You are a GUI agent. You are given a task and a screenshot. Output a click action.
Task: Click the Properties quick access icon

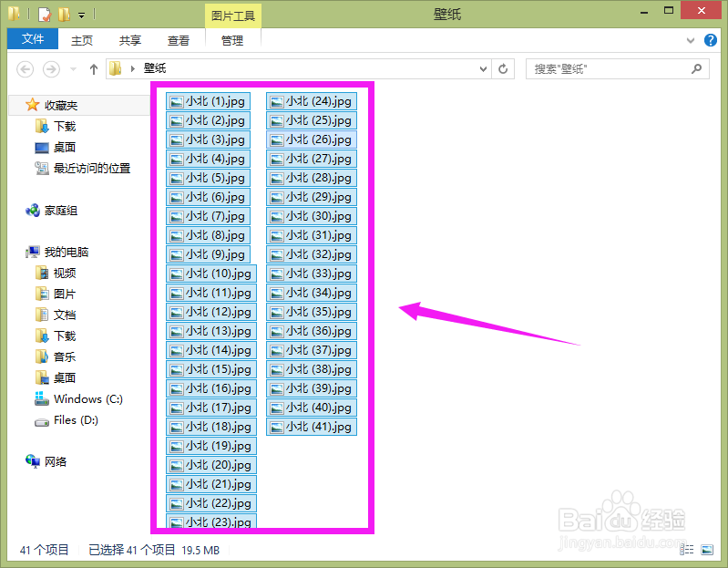click(45, 15)
